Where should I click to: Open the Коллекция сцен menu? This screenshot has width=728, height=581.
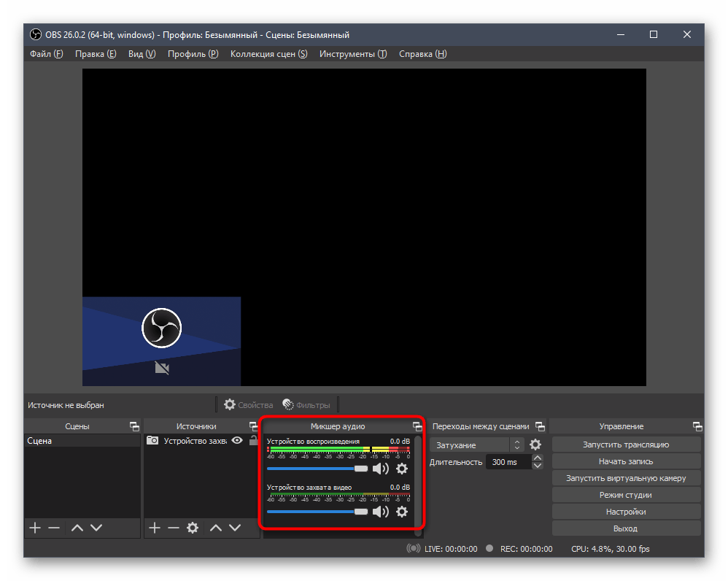[x=268, y=54]
